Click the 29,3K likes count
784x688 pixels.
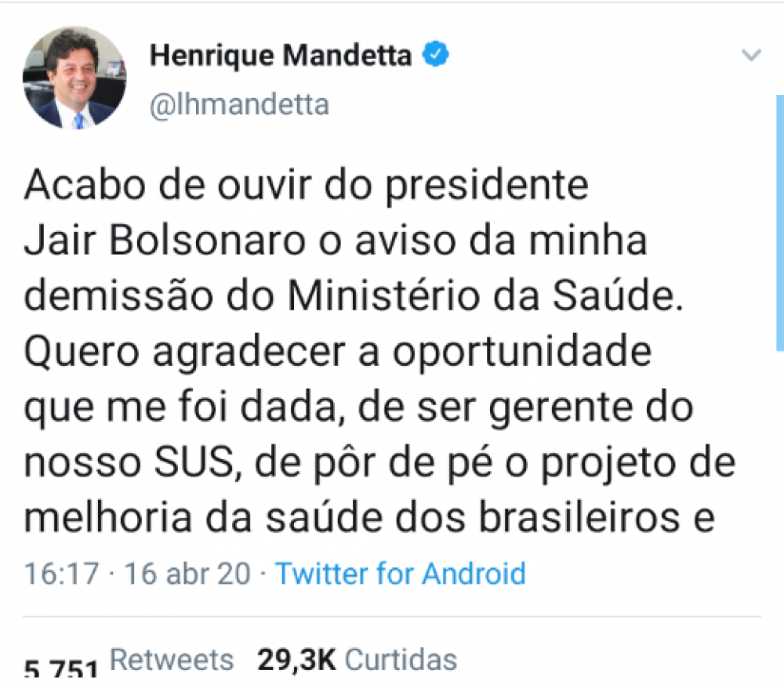coord(296,660)
